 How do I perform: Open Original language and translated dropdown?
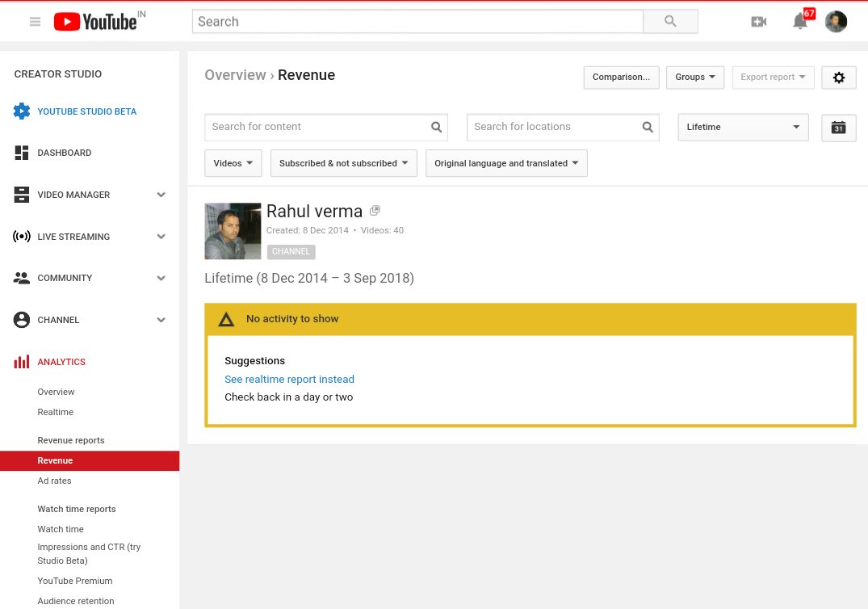pyautogui.click(x=506, y=163)
